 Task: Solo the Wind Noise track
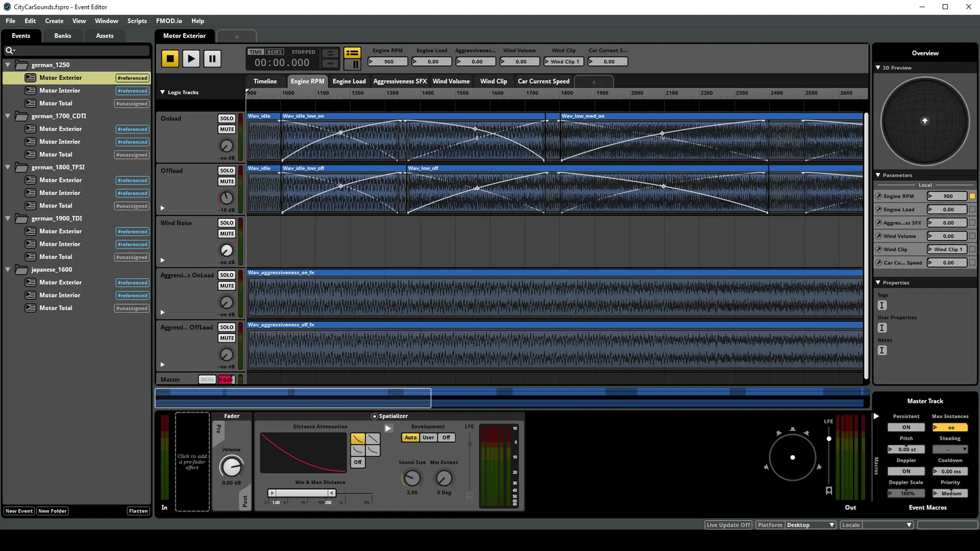(227, 223)
